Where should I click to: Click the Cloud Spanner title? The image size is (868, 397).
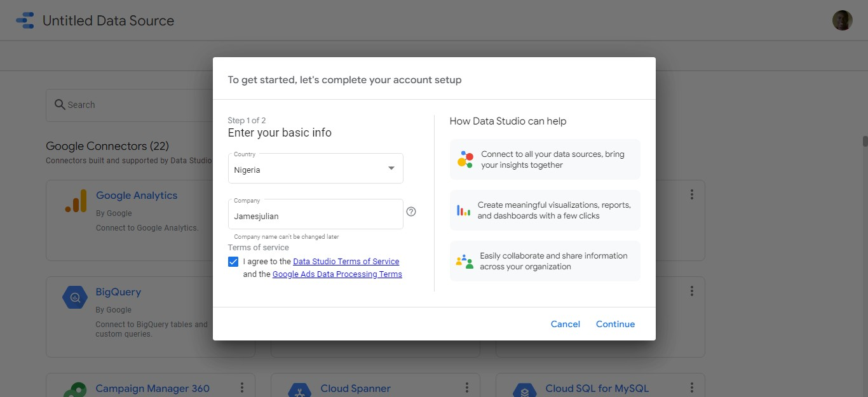pos(355,388)
